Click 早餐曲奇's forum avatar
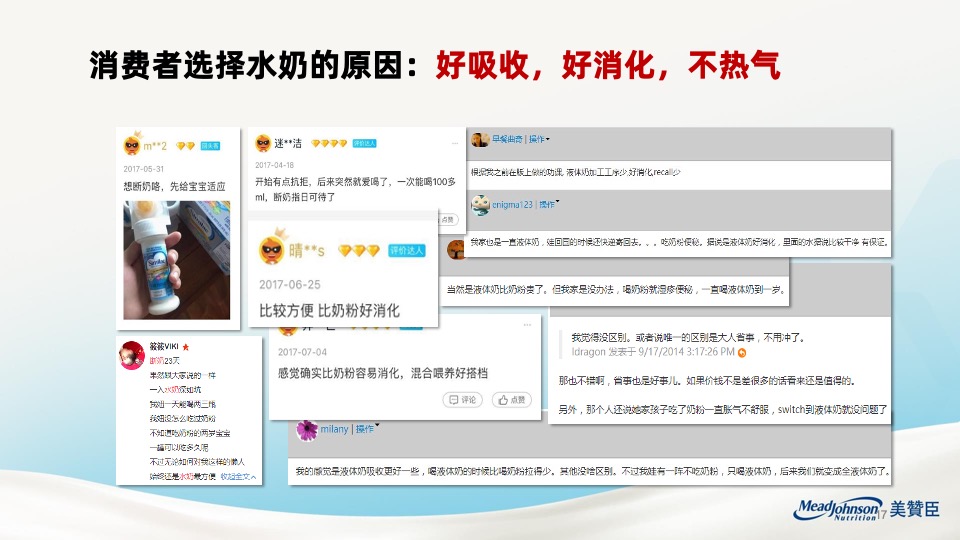Screen dimensions: 960x540 (479, 140)
